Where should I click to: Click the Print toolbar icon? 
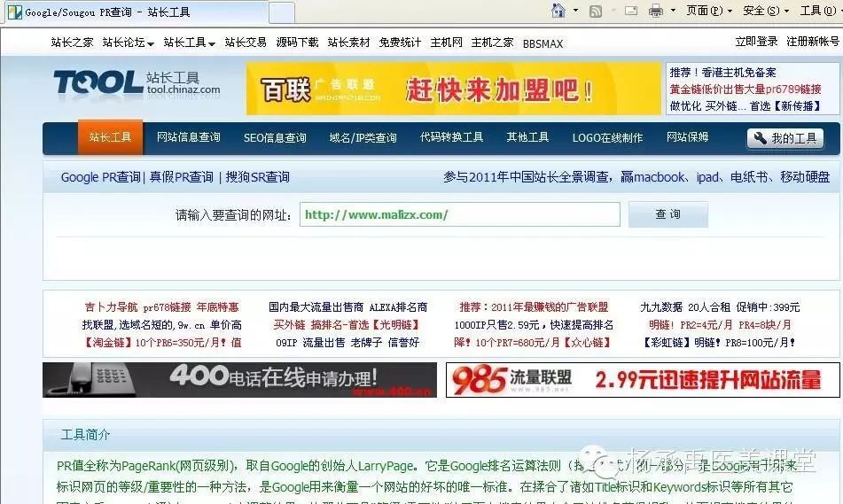(x=655, y=11)
